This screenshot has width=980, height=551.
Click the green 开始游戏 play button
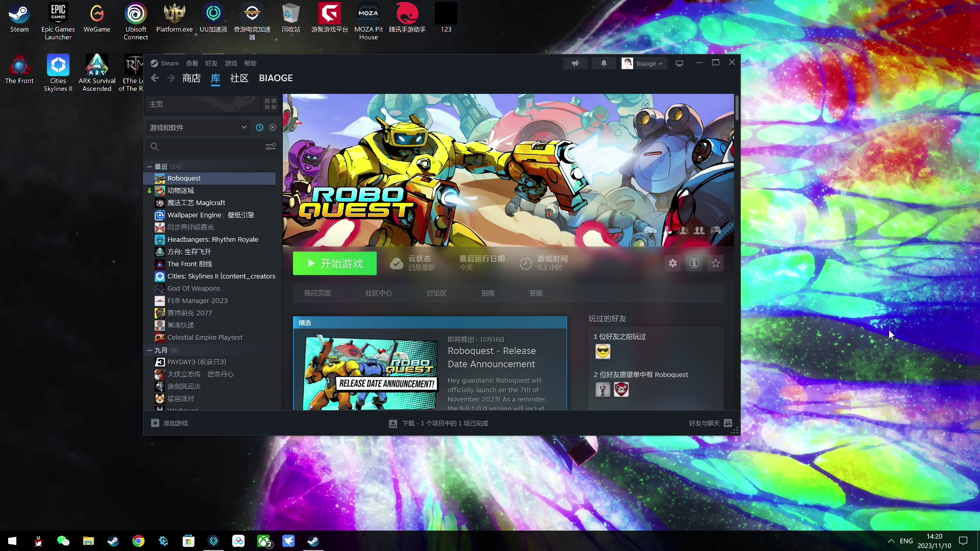point(335,263)
